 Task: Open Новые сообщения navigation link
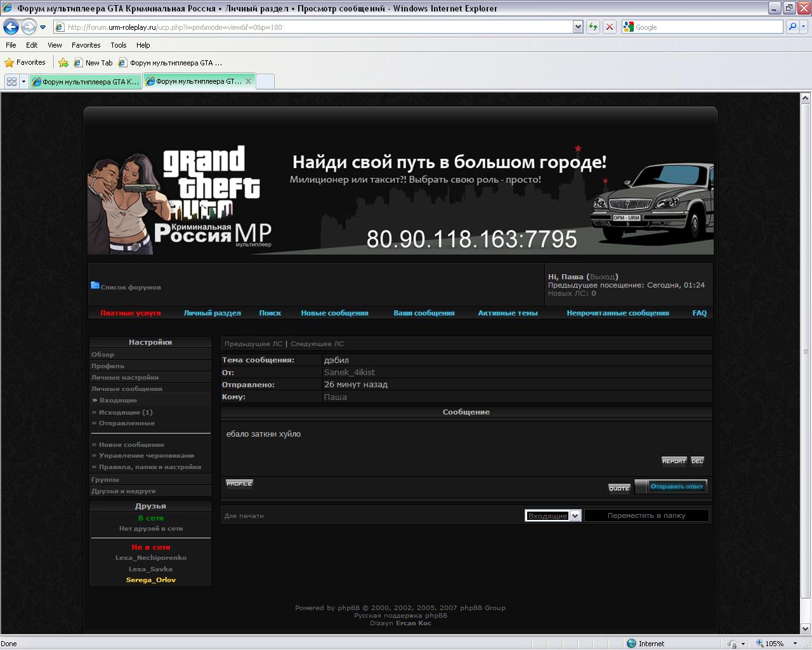334,313
